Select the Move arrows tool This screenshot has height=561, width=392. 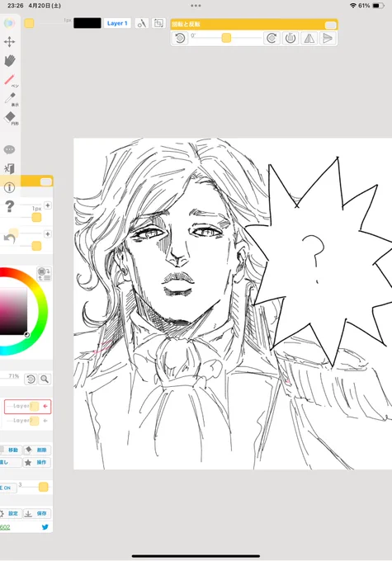[x=9, y=42]
